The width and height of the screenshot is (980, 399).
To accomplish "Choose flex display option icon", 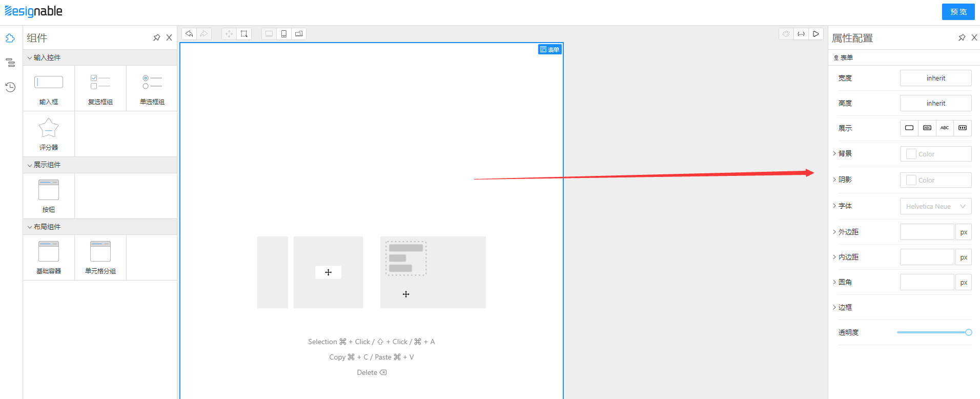I will [963, 128].
